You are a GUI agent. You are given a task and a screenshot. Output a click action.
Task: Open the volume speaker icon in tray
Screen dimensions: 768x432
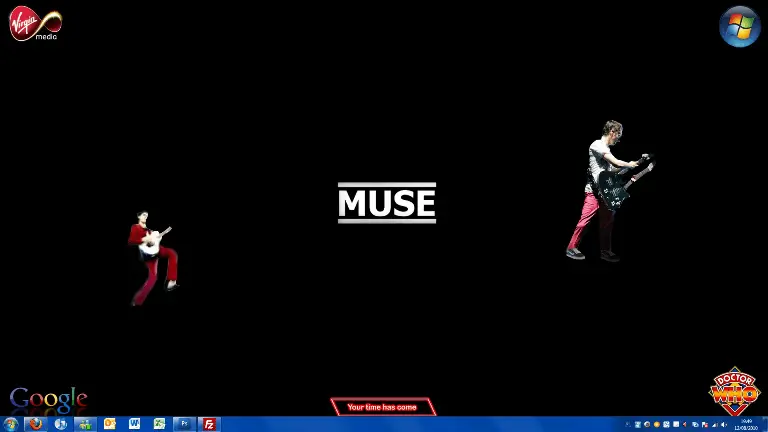point(724,425)
